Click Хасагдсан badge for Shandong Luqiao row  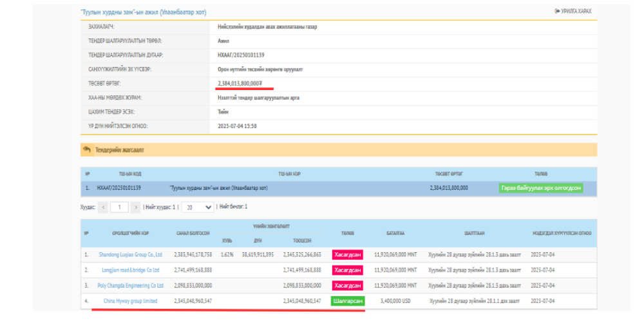[347, 255]
